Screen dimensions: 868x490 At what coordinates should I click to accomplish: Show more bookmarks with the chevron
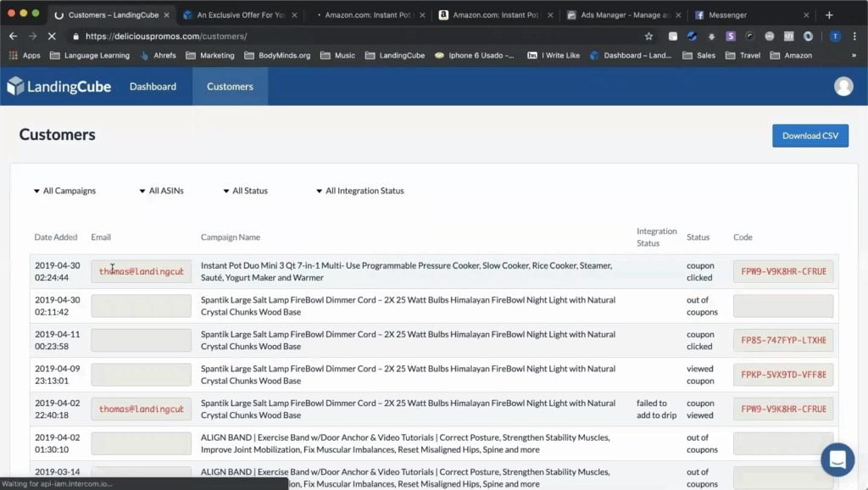[x=854, y=55]
